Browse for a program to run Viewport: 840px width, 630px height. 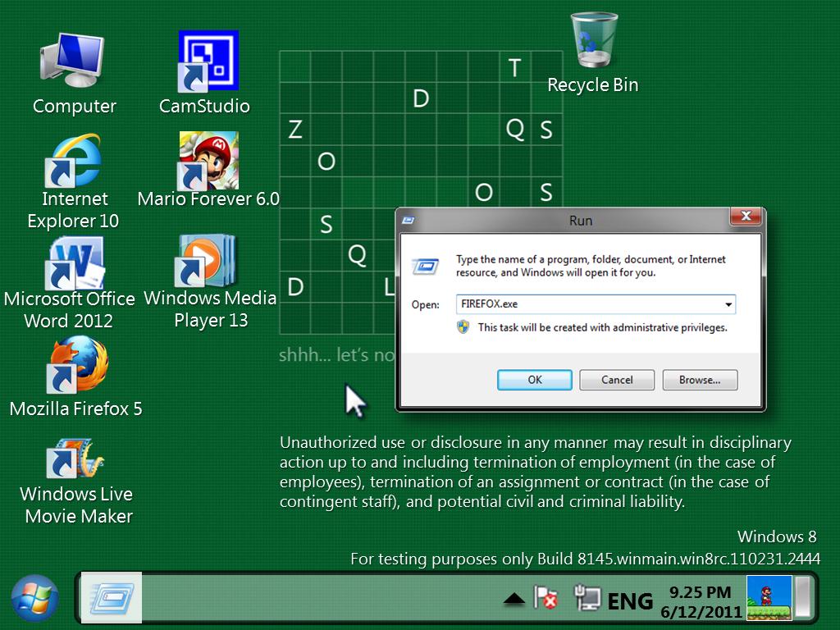[x=700, y=380]
